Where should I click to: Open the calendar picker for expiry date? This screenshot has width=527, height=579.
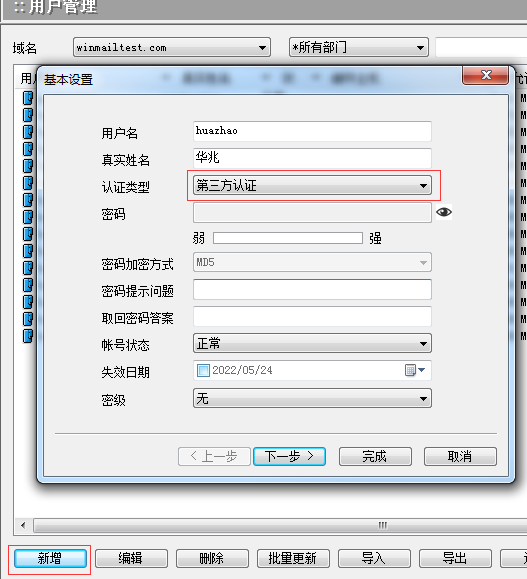[415, 370]
